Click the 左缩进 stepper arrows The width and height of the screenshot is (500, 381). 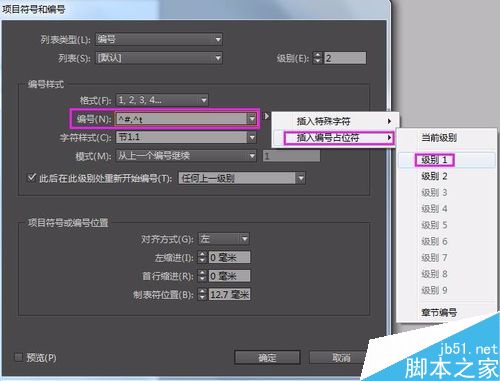202,257
